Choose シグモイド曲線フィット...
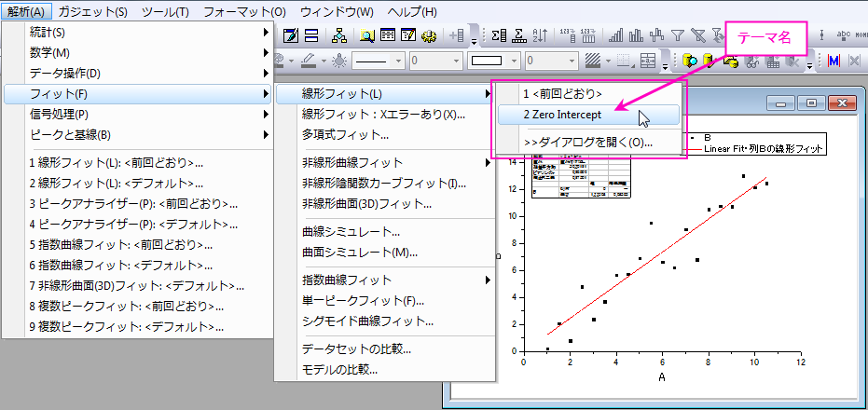This screenshot has height=410, width=868. click(x=367, y=321)
